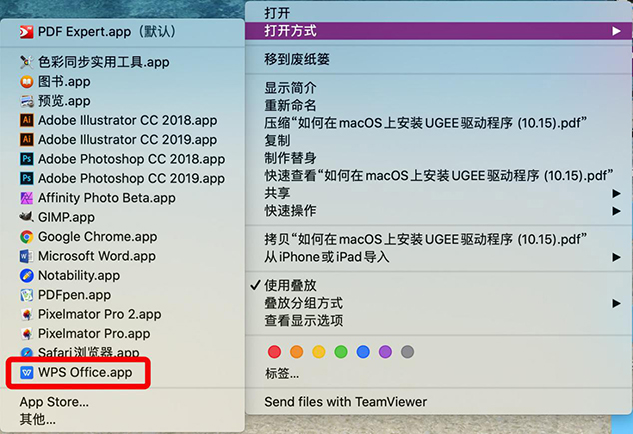Click the Adobe Photoshop CC 2019 icon
Viewport: 633px width, 434px height.
click(27, 178)
